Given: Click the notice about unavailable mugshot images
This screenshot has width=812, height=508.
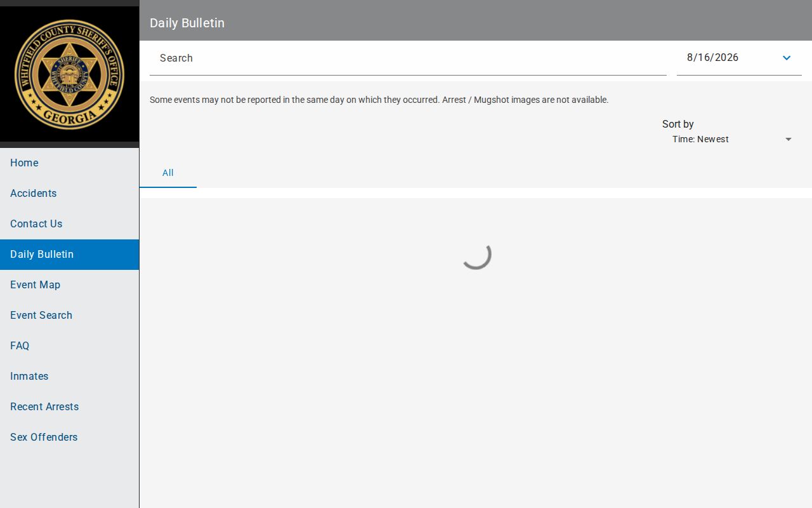Looking at the screenshot, I should 379,100.
